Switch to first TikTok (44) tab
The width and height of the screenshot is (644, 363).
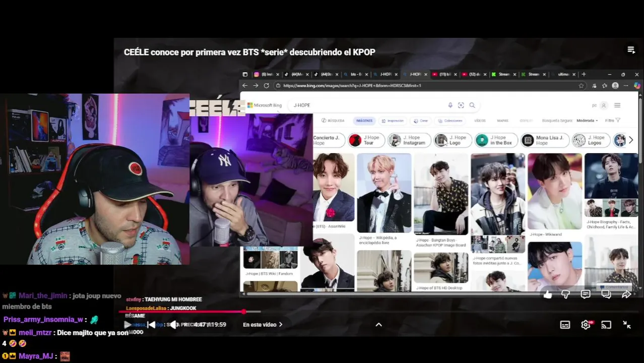[x=297, y=74]
